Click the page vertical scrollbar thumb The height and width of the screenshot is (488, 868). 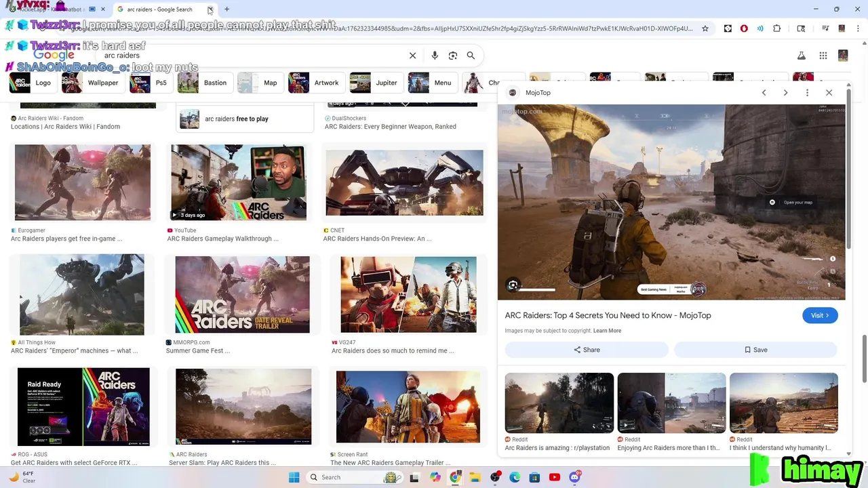[x=865, y=359]
